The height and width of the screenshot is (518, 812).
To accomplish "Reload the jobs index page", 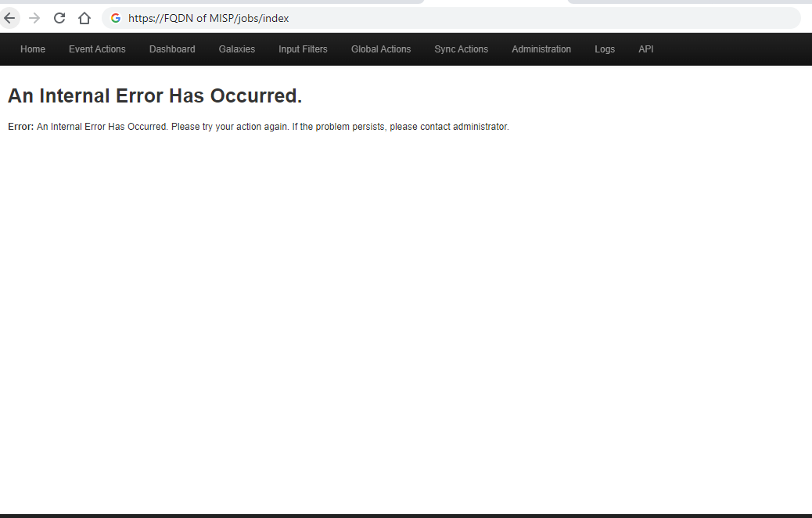I will tap(59, 17).
